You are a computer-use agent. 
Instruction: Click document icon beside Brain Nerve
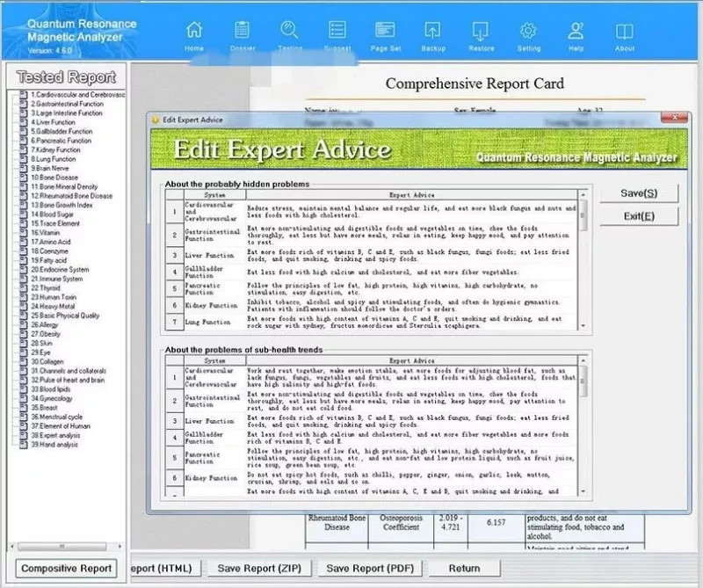[24, 168]
